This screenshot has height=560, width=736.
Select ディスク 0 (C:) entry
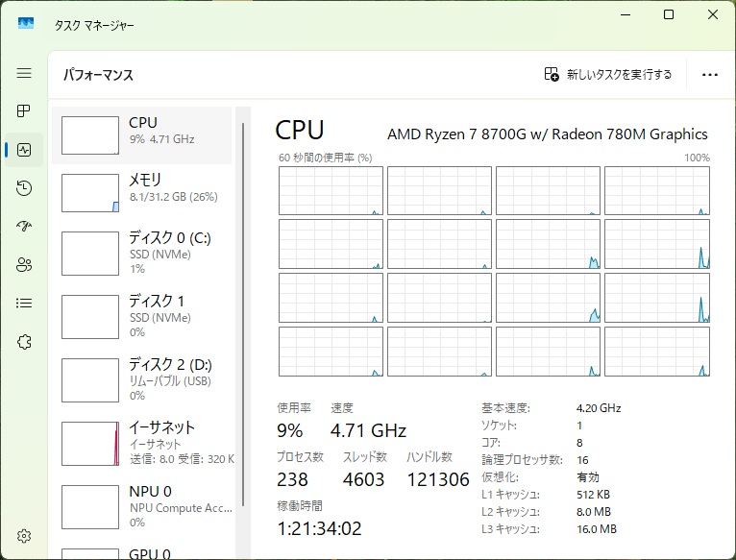pyautogui.click(x=142, y=253)
